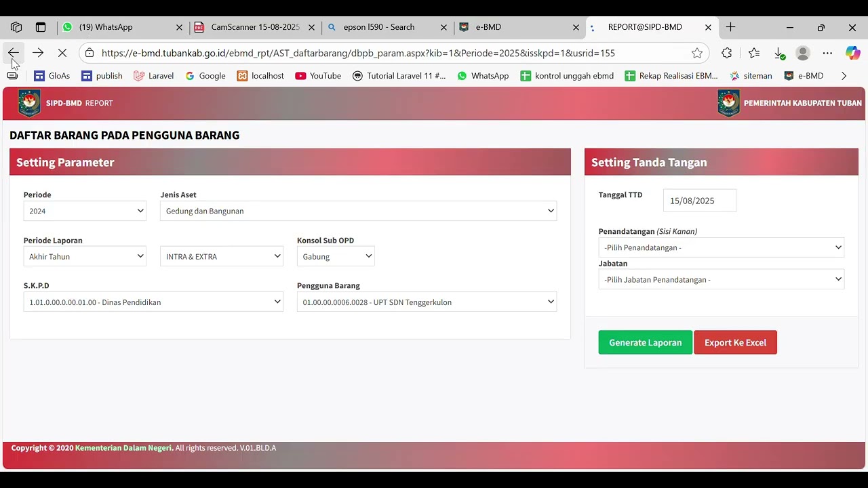Open the Downloads icon
The width and height of the screenshot is (868, 488).
coord(779,53)
